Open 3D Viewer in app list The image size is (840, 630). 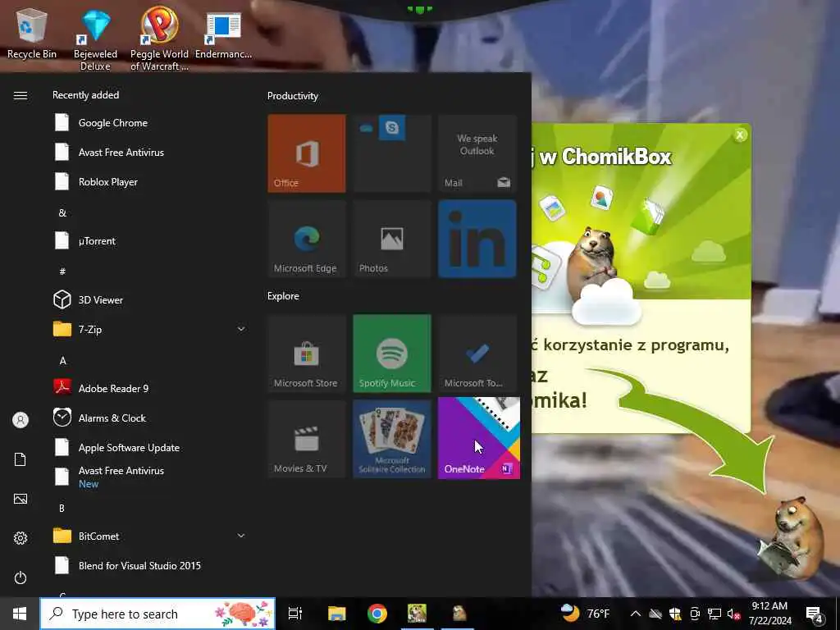[x=149, y=299]
